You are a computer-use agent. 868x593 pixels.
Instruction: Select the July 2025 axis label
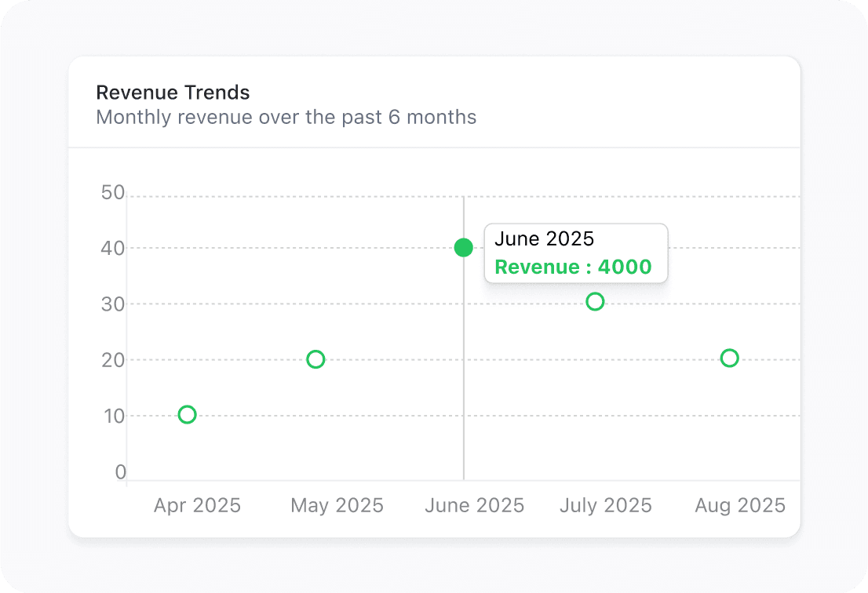pyautogui.click(x=605, y=505)
